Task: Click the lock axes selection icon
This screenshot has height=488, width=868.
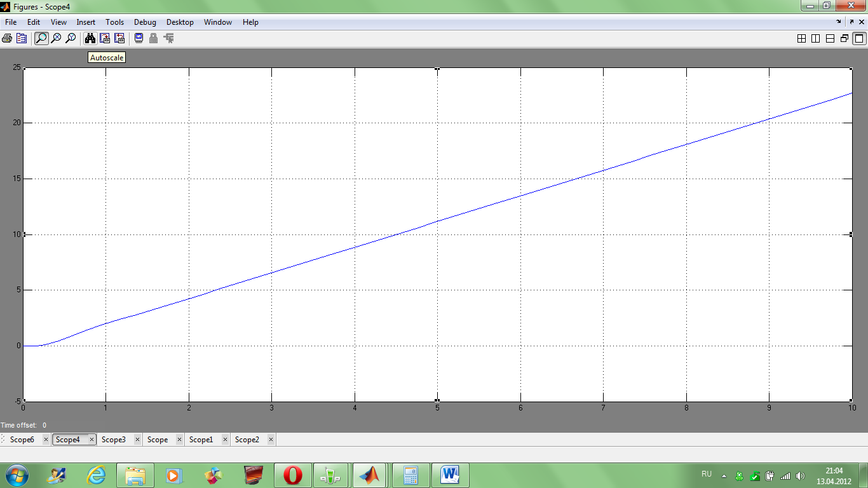Action: [153, 38]
